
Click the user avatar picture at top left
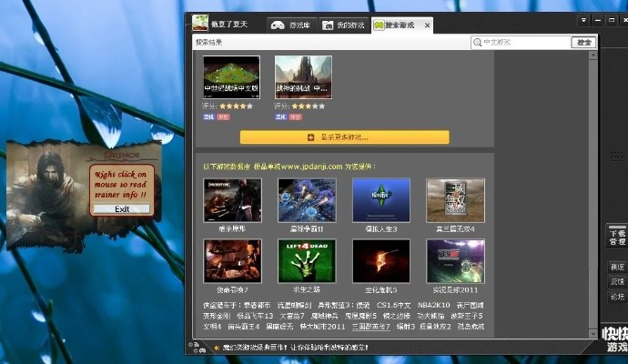click(x=200, y=23)
